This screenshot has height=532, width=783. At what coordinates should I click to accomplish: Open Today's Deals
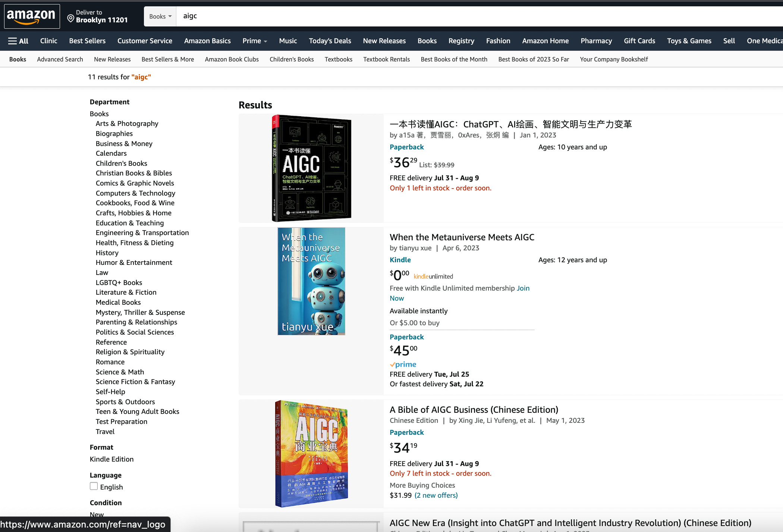pyautogui.click(x=330, y=41)
